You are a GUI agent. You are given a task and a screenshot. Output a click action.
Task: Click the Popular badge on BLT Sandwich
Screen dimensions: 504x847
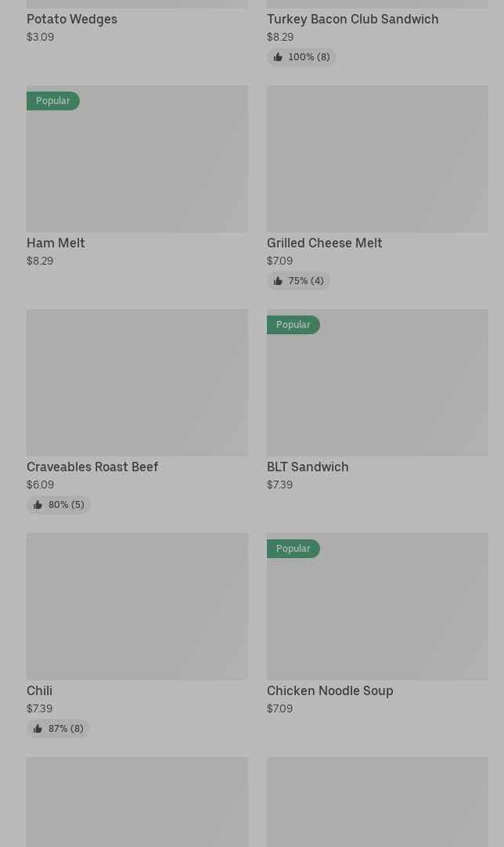tap(293, 325)
